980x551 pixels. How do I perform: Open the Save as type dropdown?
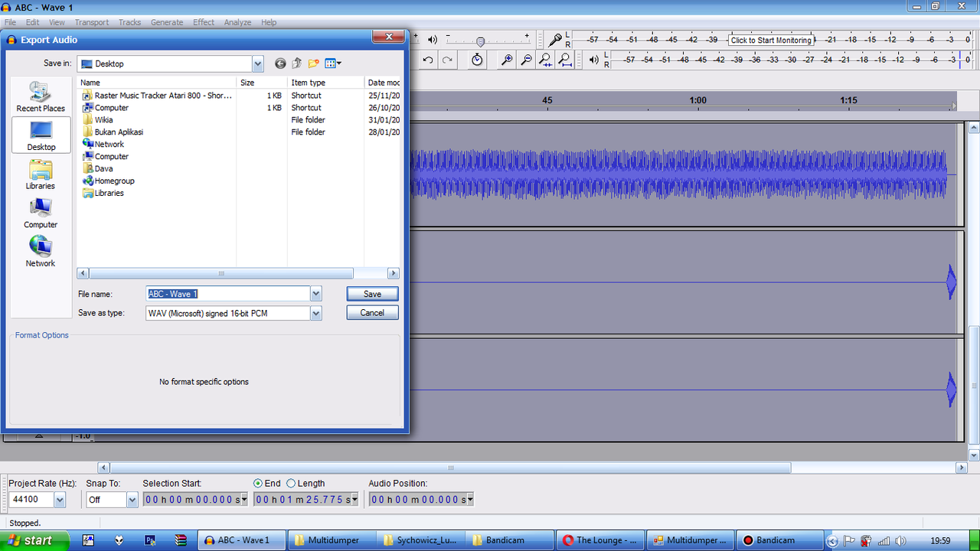click(x=316, y=313)
